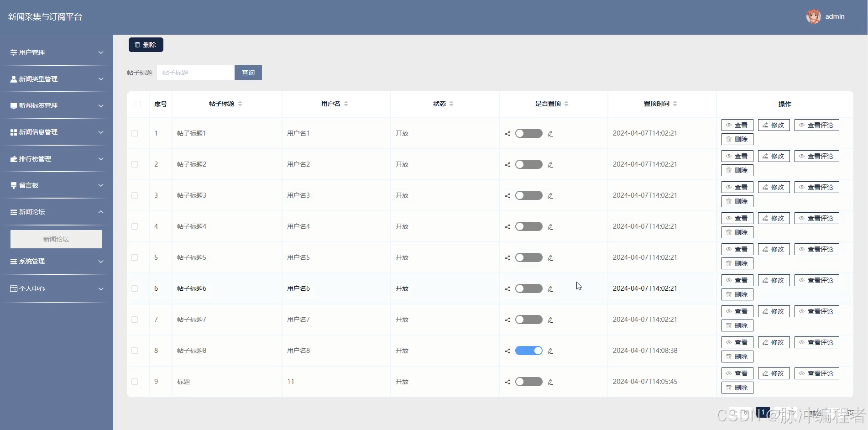Image resolution: width=868 pixels, height=430 pixels.
Task: Click share icon in row 标题 (row 9)
Action: pos(507,382)
